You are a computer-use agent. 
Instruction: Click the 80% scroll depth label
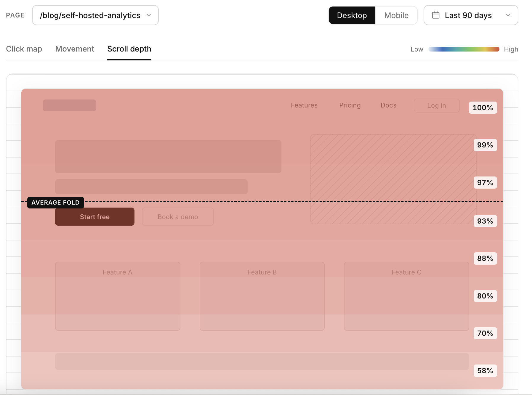pos(485,296)
